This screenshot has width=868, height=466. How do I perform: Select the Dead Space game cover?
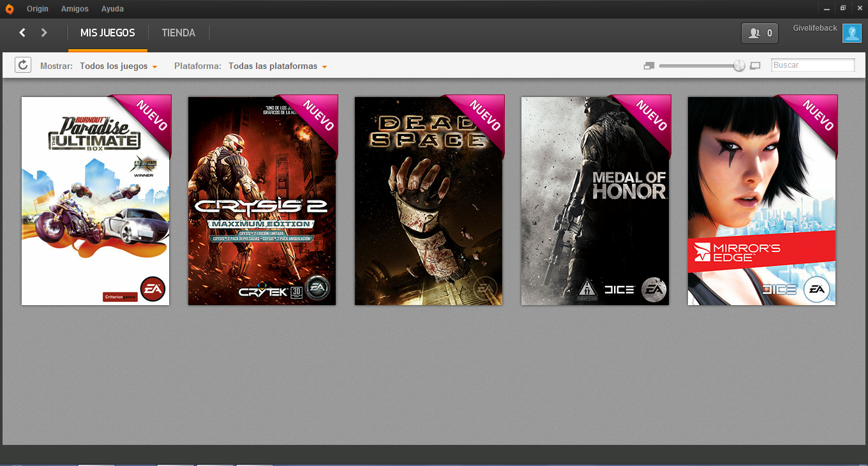[x=429, y=201]
